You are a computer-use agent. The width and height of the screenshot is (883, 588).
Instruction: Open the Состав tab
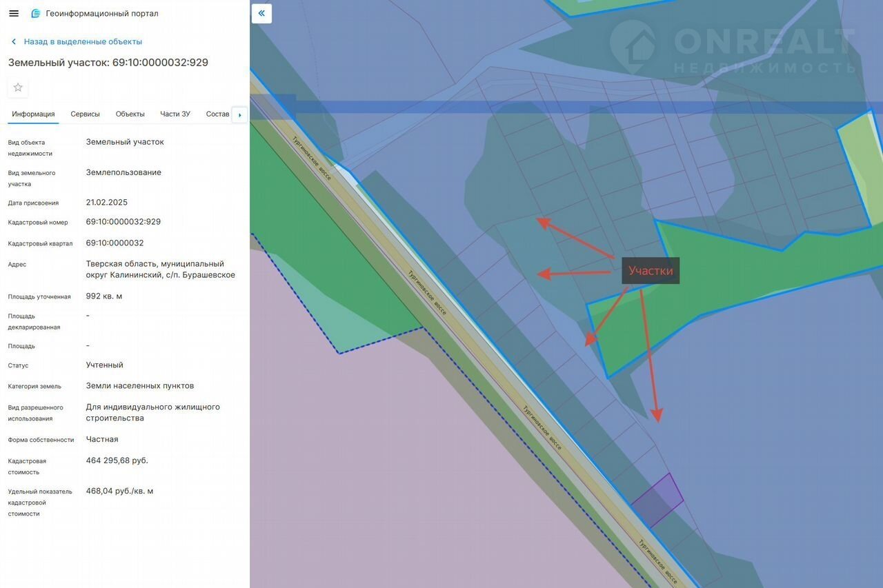(x=217, y=114)
